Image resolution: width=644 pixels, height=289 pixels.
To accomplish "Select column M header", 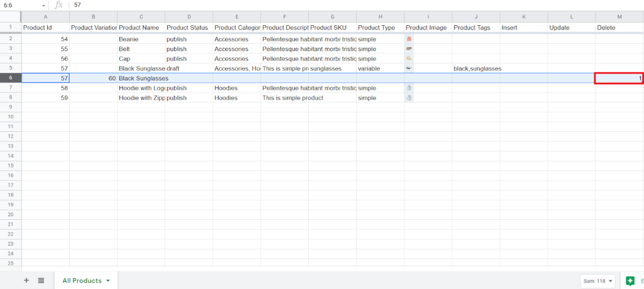I will tap(619, 16).
